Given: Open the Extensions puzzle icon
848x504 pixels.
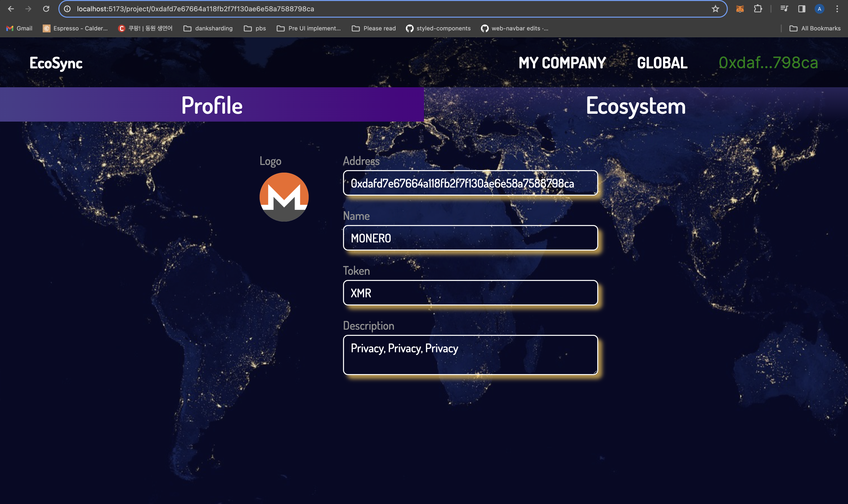Looking at the screenshot, I should pyautogui.click(x=758, y=9).
